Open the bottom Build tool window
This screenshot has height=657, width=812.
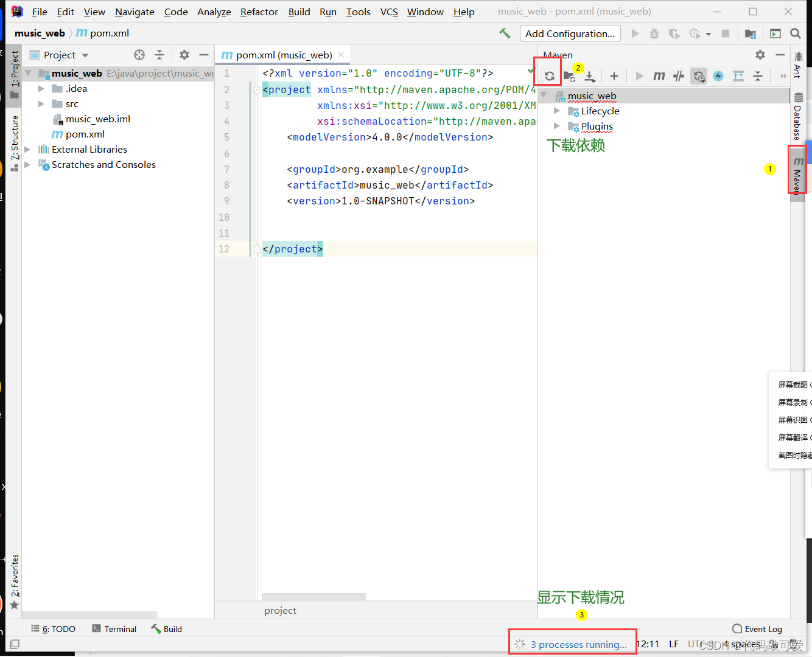click(167, 629)
